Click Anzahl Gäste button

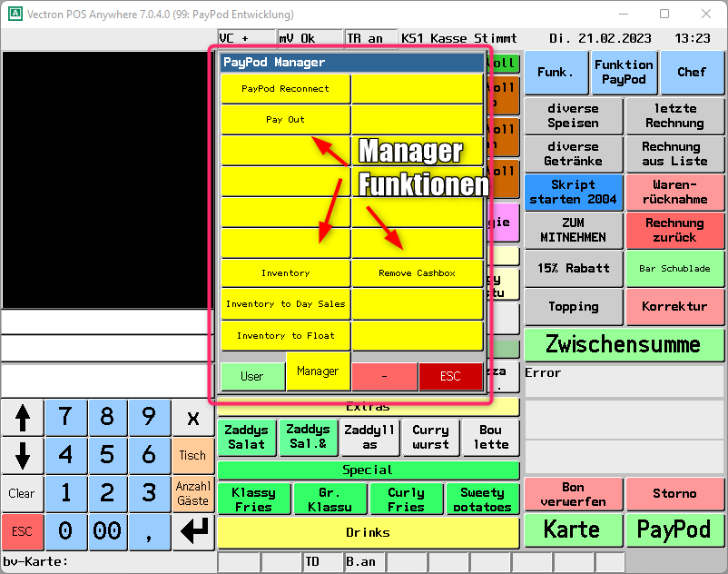193,493
